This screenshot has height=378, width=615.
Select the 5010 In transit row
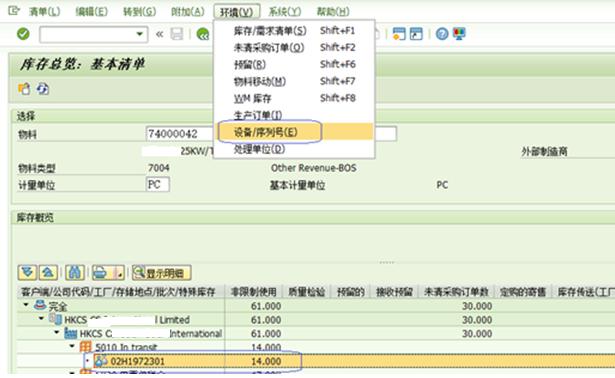(x=316, y=347)
